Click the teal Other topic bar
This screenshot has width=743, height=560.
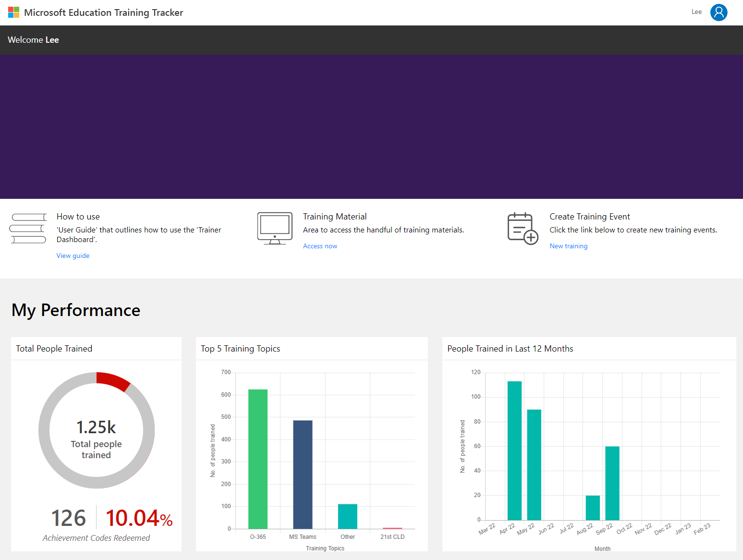coord(348,516)
